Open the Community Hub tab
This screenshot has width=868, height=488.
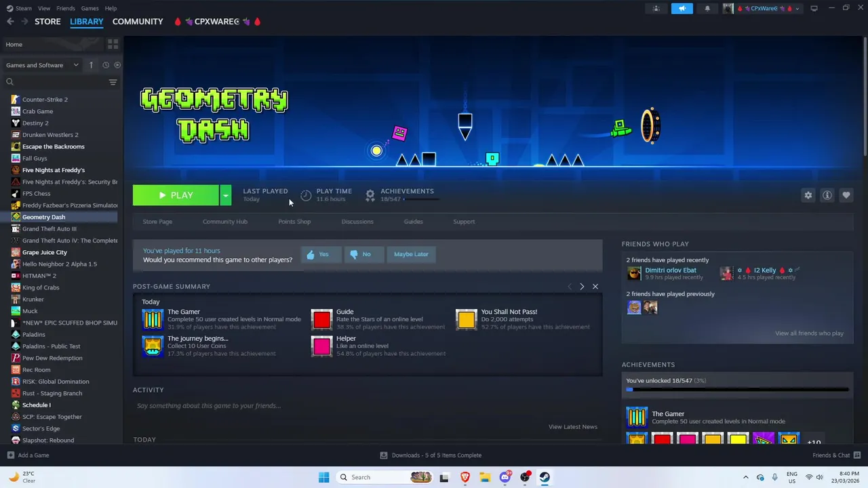point(225,222)
